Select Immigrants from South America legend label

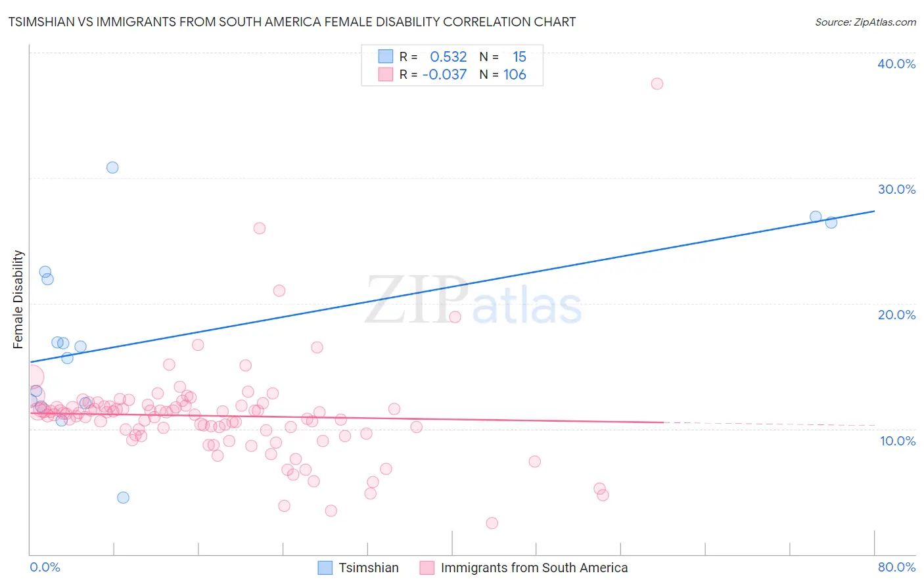pos(534,568)
